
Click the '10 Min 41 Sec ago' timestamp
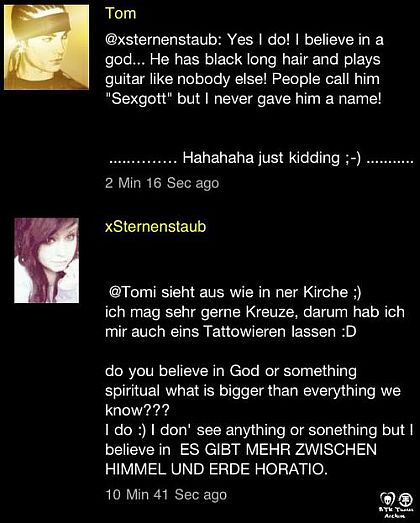pos(166,494)
